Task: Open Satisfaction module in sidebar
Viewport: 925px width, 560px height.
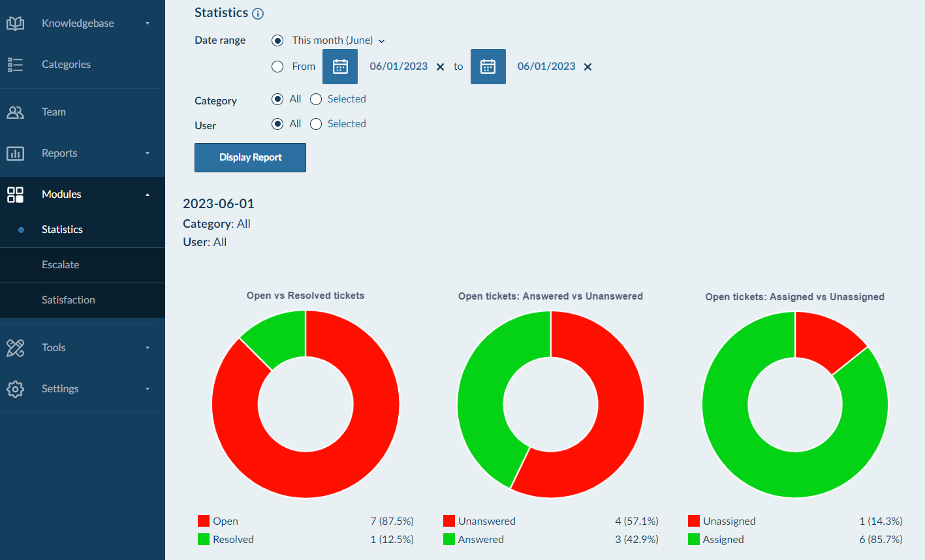Action: pos(69,300)
